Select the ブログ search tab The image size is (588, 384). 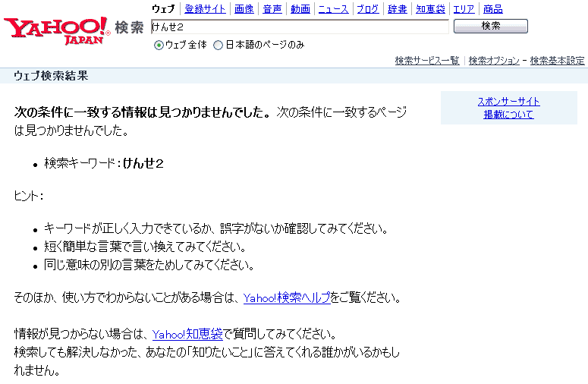(368, 9)
